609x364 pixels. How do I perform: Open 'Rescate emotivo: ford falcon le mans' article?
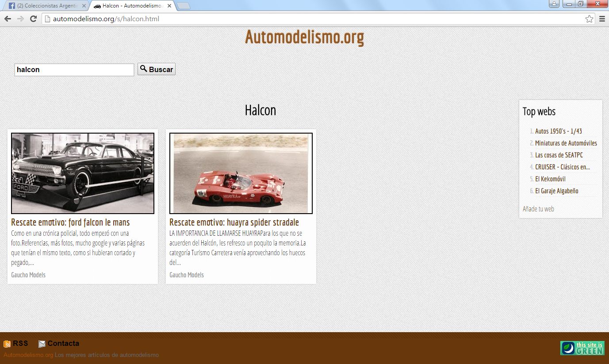pos(70,222)
